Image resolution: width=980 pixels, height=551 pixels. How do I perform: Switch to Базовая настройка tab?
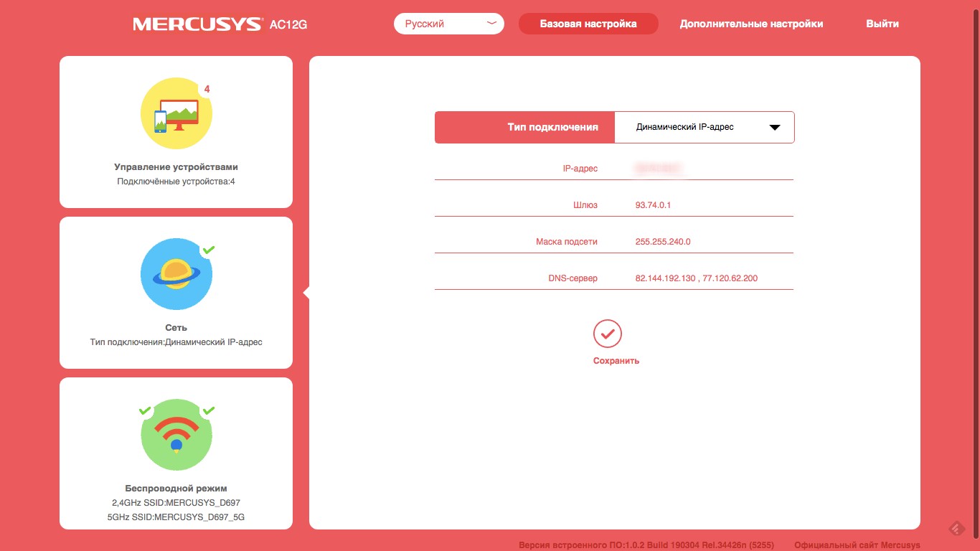click(x=588, y=24)
